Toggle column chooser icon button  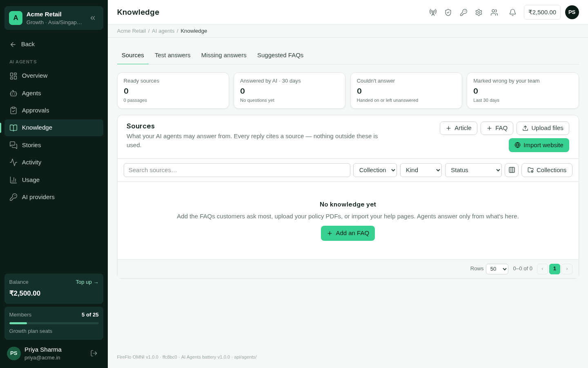(x=512, y=170)
